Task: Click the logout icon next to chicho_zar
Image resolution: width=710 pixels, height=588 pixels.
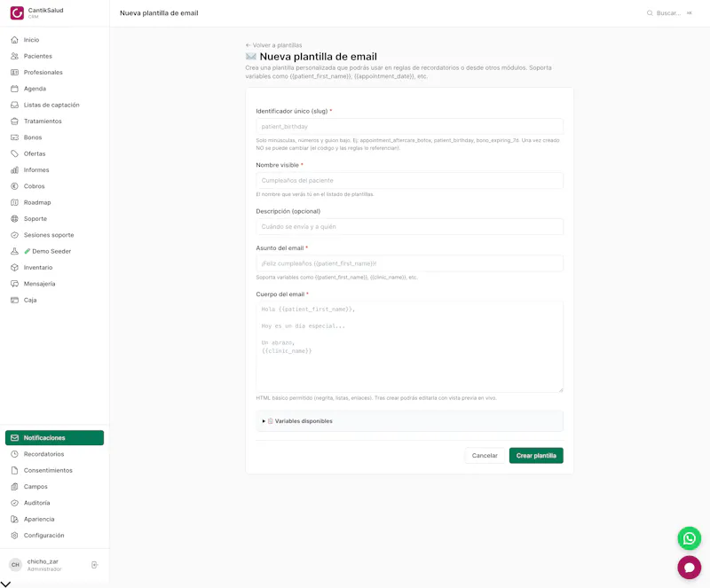Action: click(94, 565)
